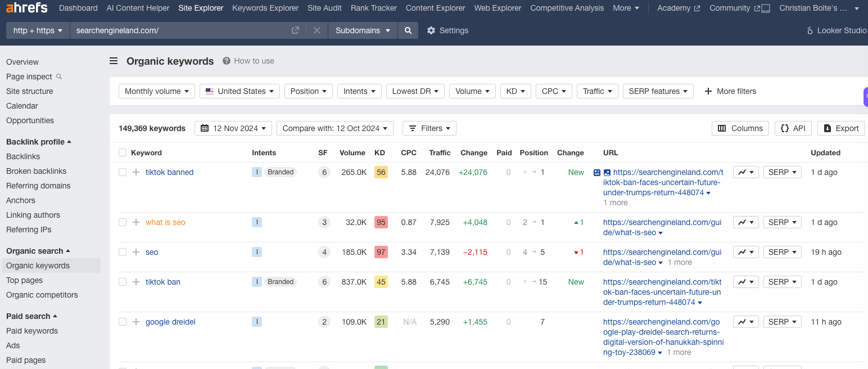The image size is (868, 369).
Task: Go to Dashboard in top navigation
Action: 78,8
